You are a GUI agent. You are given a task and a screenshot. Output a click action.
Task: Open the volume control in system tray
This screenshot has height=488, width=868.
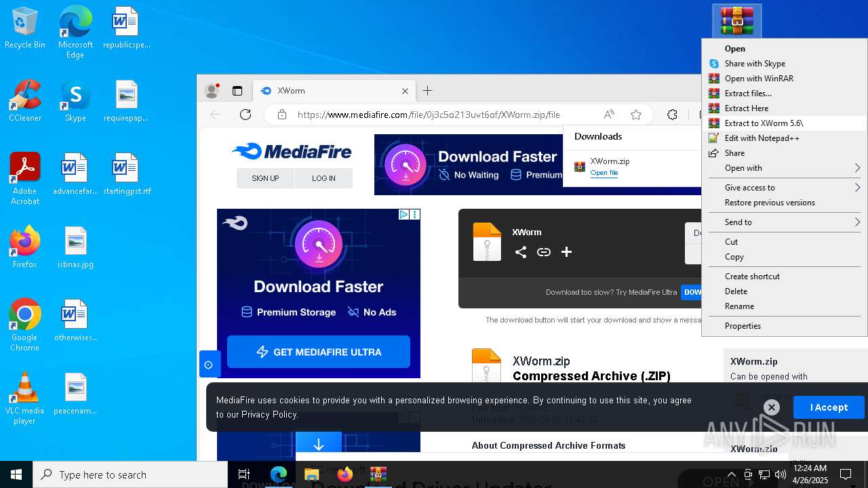tap(781, 474)
